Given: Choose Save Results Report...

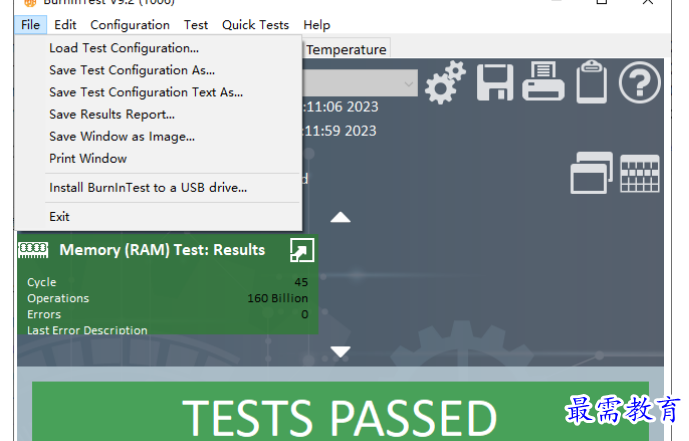Looking at the screenshot, I should [x=158, y=114].
